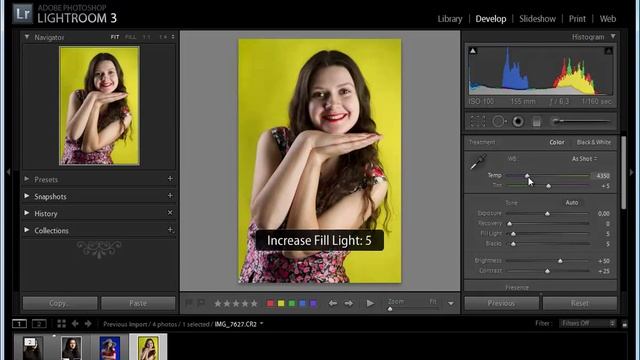Screen dimensions: 640x360
Task: Expand the Collections panel
Action: pos(27,230)
